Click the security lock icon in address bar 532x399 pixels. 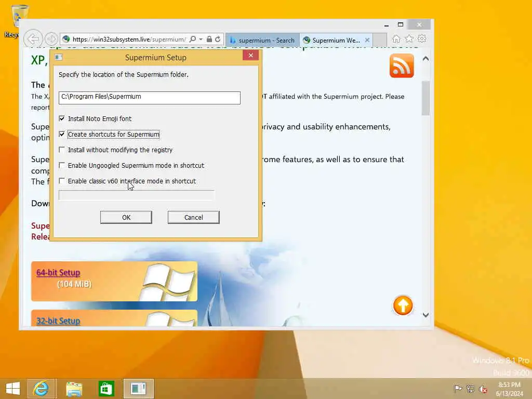tap(209, 39)
